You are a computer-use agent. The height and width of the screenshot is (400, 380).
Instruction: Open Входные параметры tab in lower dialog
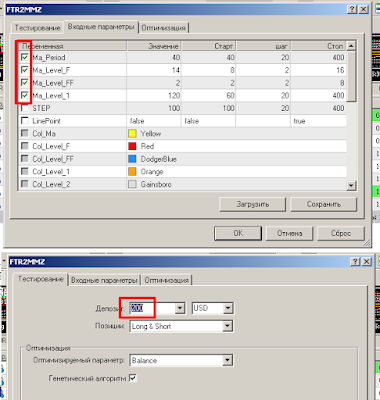click(x=104, y=280)
